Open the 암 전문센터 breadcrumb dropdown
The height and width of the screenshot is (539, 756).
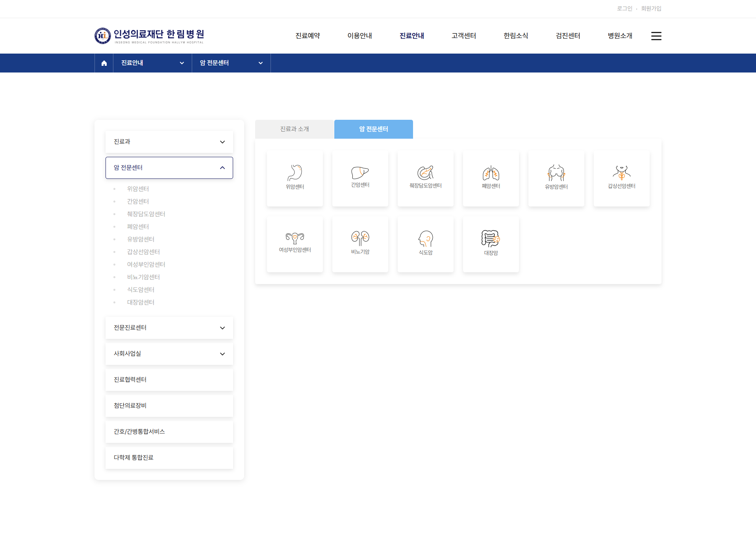tap(231, 63)
